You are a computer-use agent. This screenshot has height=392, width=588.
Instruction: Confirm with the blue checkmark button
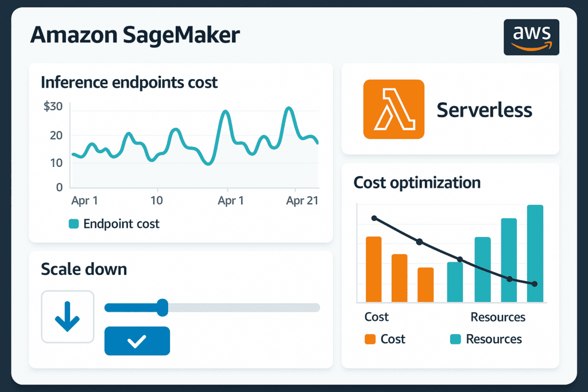pos(137,341)
